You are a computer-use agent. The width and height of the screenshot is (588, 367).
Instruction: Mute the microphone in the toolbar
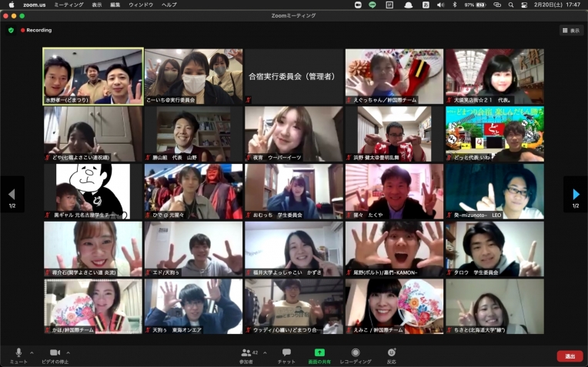(18, 353)
